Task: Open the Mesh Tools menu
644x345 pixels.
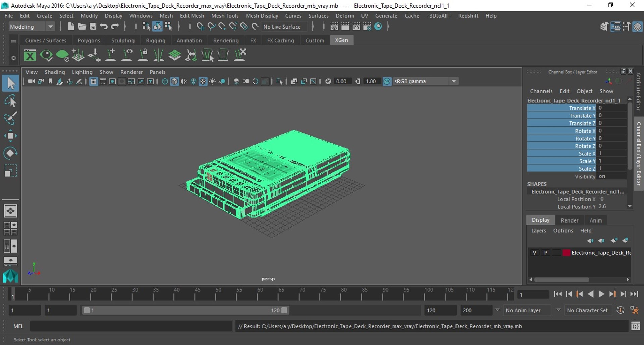Action: [x=225, y=16]
